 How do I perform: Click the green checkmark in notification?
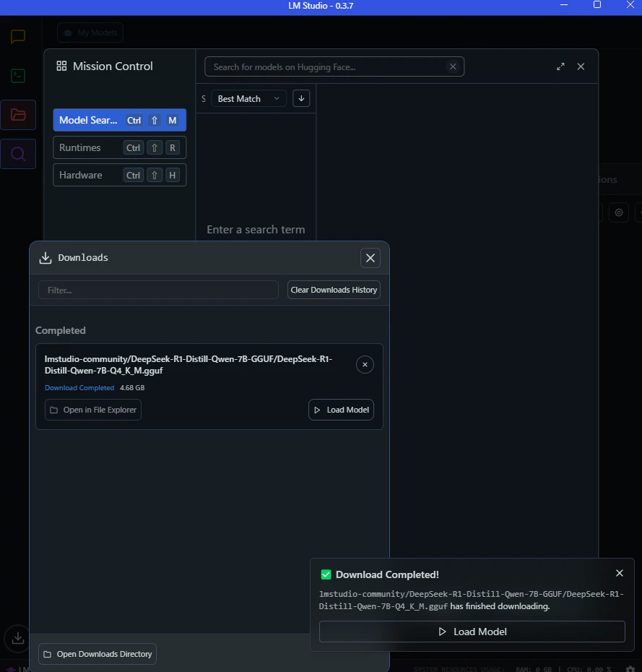(326, 574)
